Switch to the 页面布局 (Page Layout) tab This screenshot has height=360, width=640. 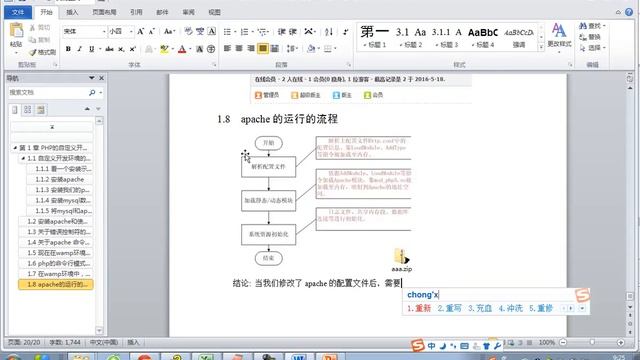pos(104,12)
